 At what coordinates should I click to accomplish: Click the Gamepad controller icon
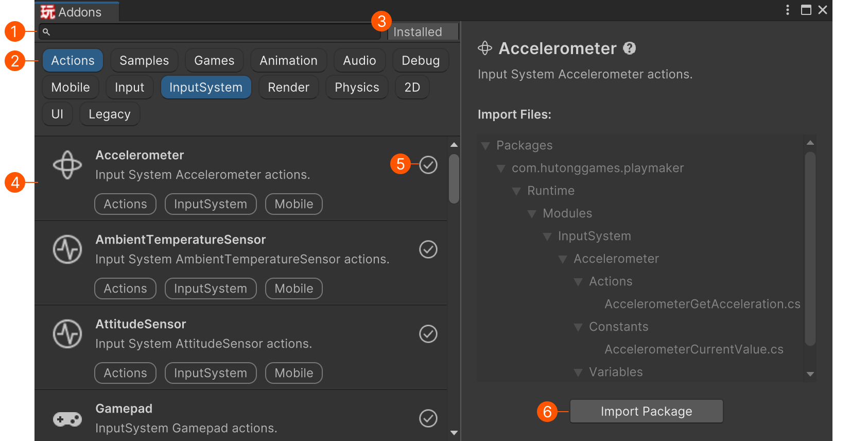point(67,419)
